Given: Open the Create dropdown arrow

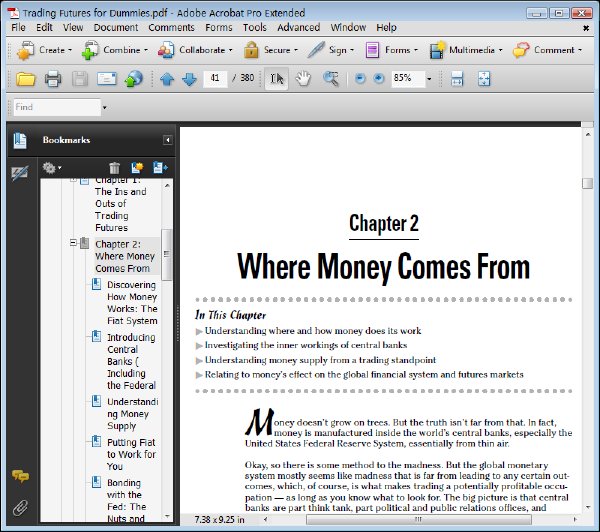Looking at the screenshot, I should (70, 50).
